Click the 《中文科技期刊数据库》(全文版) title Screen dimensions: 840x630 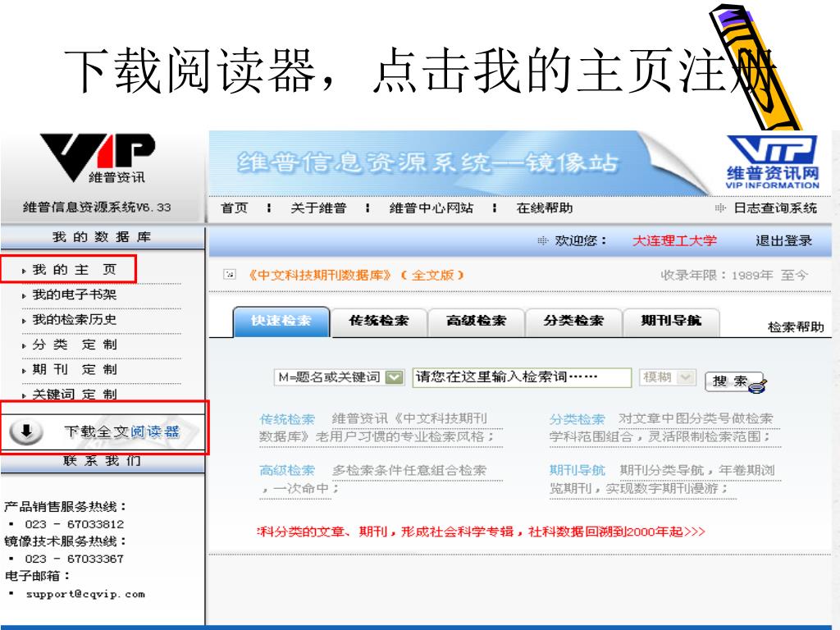point(355,275)
